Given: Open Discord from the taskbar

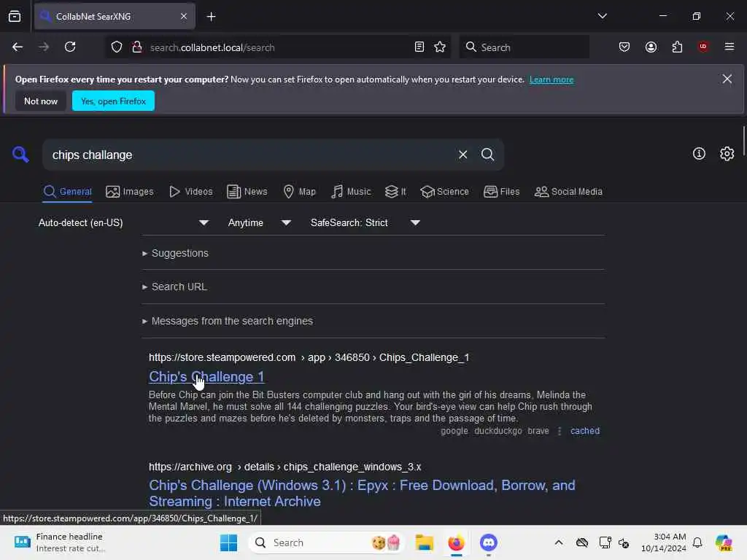Looking at the screenshot, I should 488,542.
